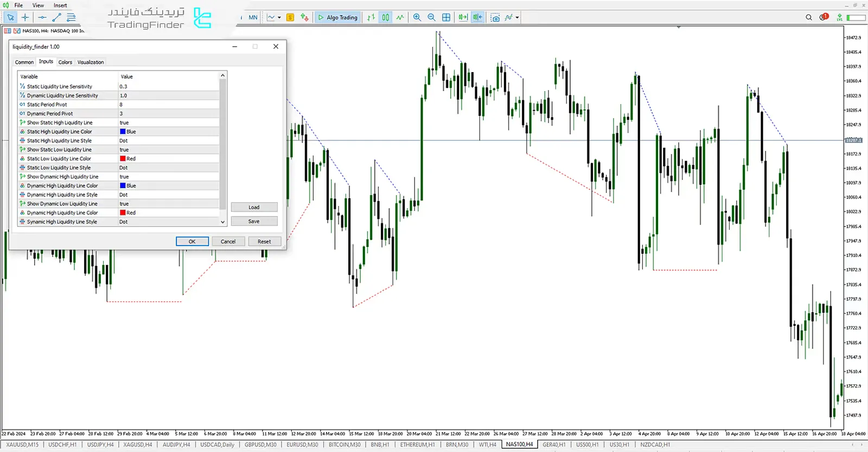
Task: Open the Insert menu
Action: 60,5
